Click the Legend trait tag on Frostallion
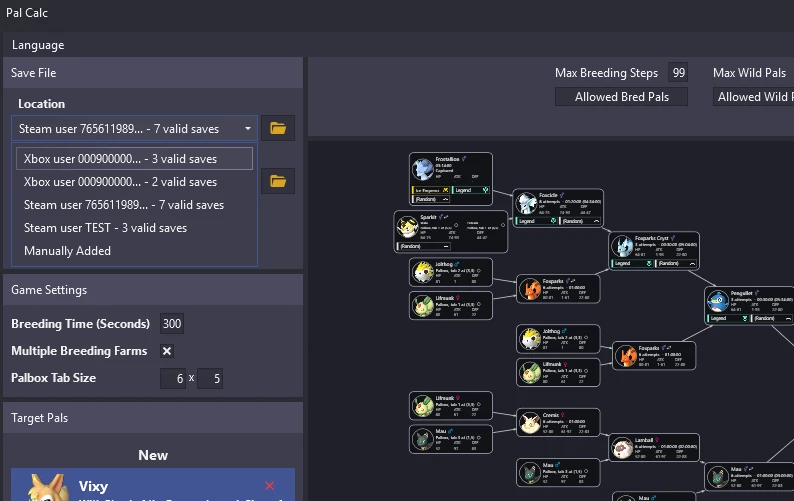794x501 pixels. (x=471, y=190)
